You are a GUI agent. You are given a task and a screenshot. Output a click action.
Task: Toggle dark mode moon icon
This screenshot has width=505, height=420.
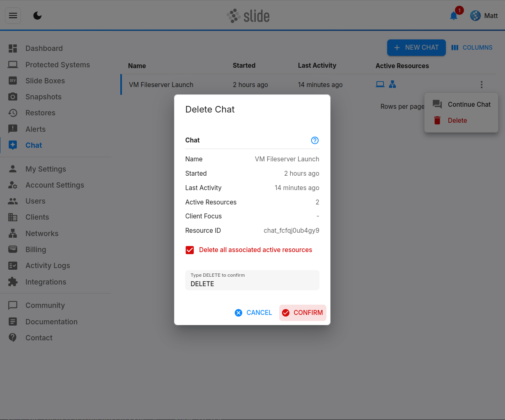[37, 16]
